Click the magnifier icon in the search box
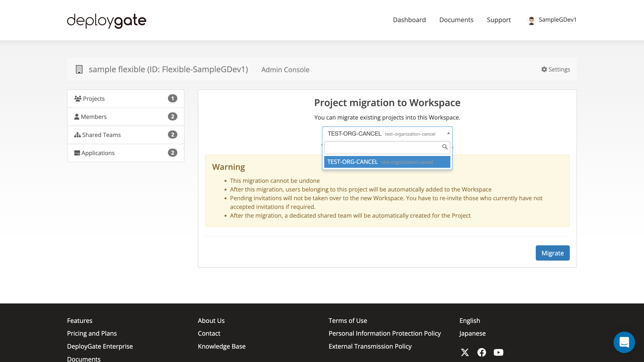The width and height of the screenshot is (644, 362). [x=445, y=147]
